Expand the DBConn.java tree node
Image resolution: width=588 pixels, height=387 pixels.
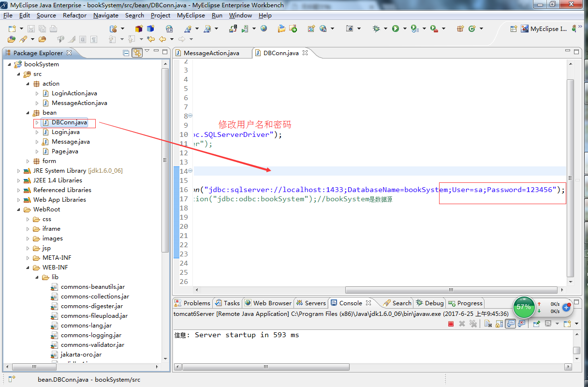[x=37, y=122]
